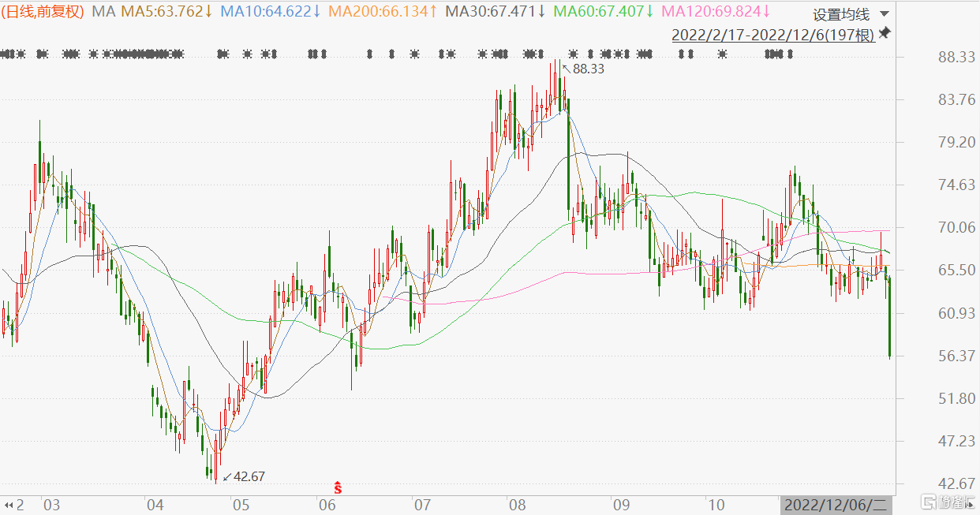
Task: Click the pin icon beside the date range
Action: point(885,33)
